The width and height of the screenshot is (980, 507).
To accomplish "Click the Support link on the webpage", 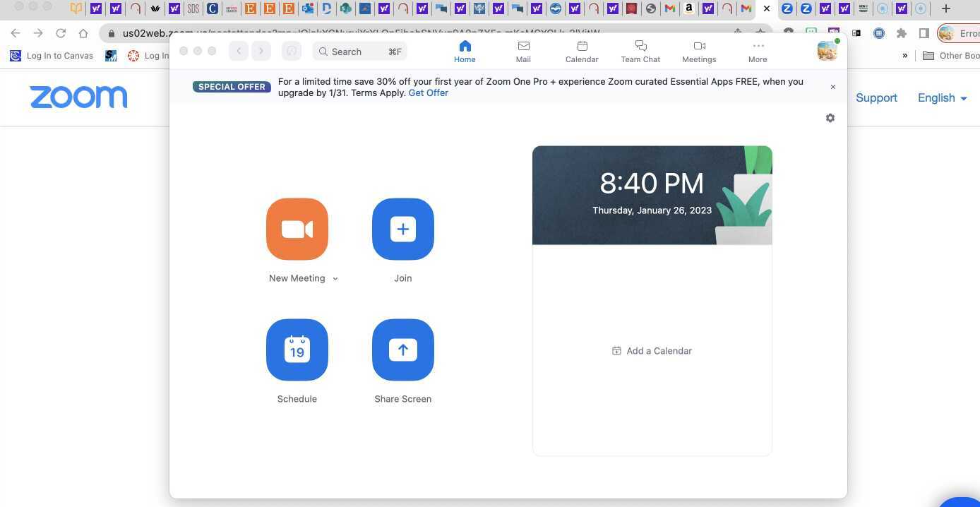I will [876, 98].
